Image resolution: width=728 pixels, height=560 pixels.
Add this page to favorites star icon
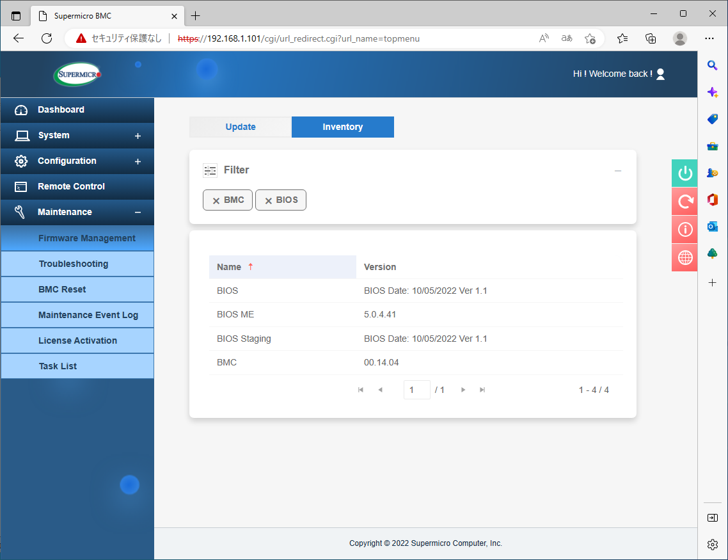[590, 38]
